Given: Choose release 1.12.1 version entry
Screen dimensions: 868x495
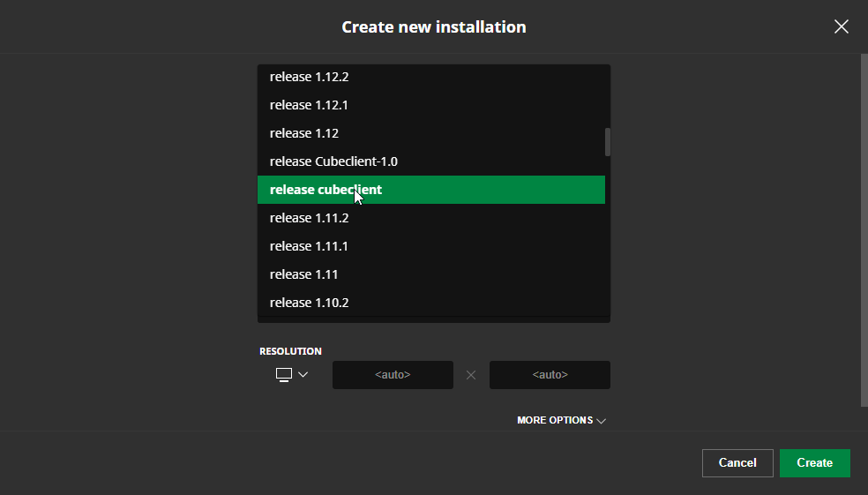Looking at the screenshot, I should point(431,105).
